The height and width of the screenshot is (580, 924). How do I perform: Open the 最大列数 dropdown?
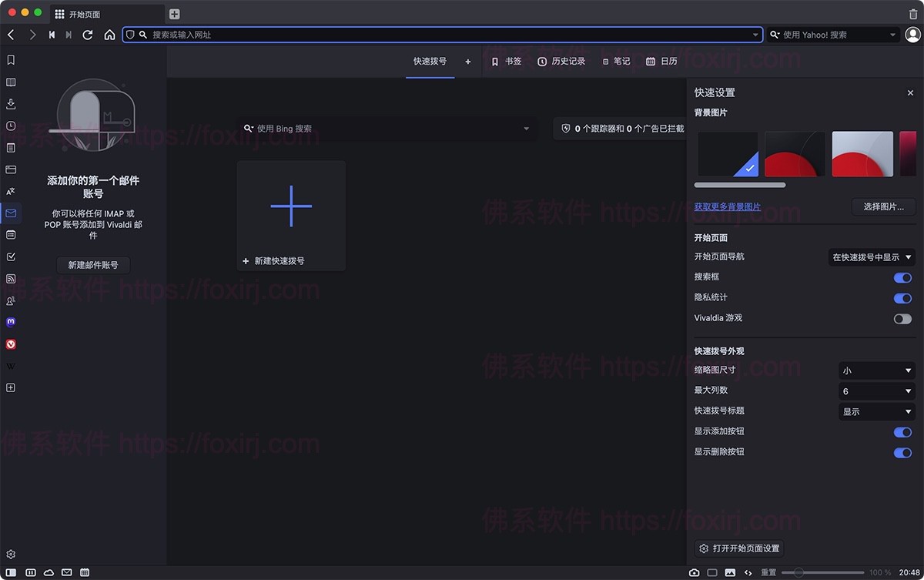[876, 391]
